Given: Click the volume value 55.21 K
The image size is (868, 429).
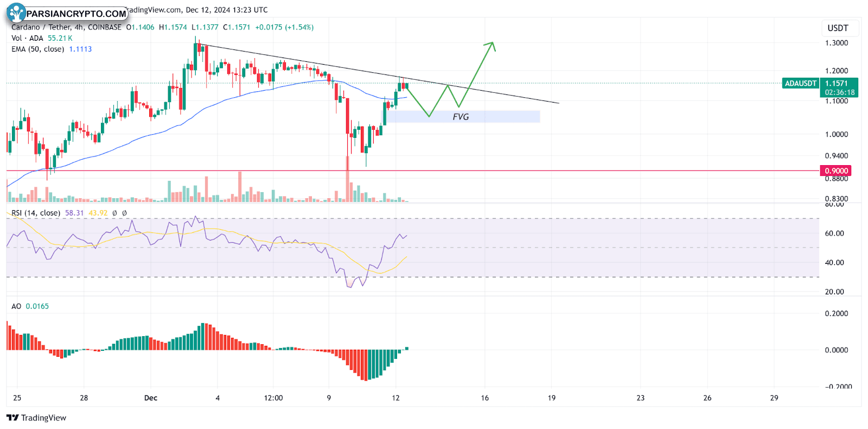Looking at the screenshot, I should [x=60, y=38].
